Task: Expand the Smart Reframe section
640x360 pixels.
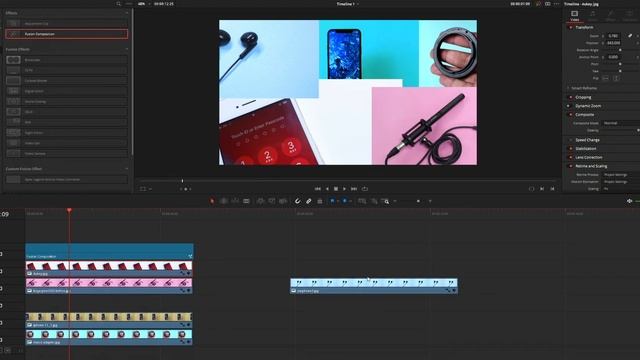Action: click(584, 88)
